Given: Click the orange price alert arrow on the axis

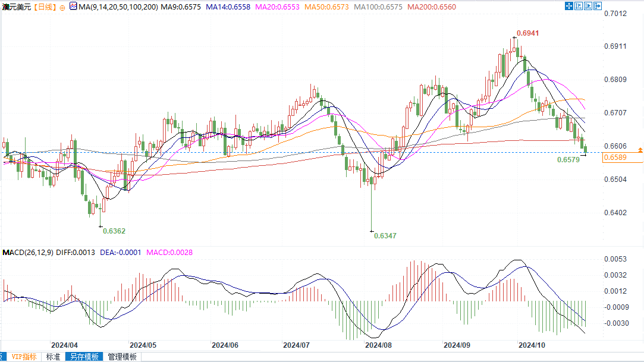Looking at the screenshot, I should click(640, 150).
